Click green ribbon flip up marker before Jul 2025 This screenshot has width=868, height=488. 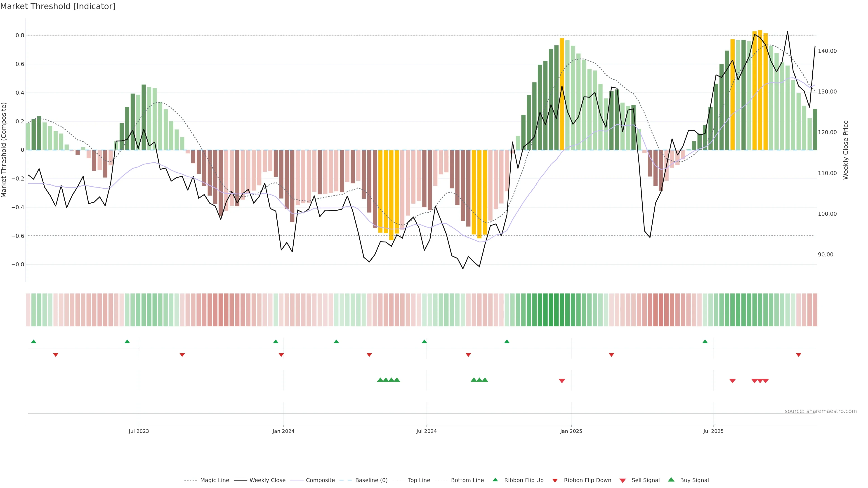tap(705, 342)
